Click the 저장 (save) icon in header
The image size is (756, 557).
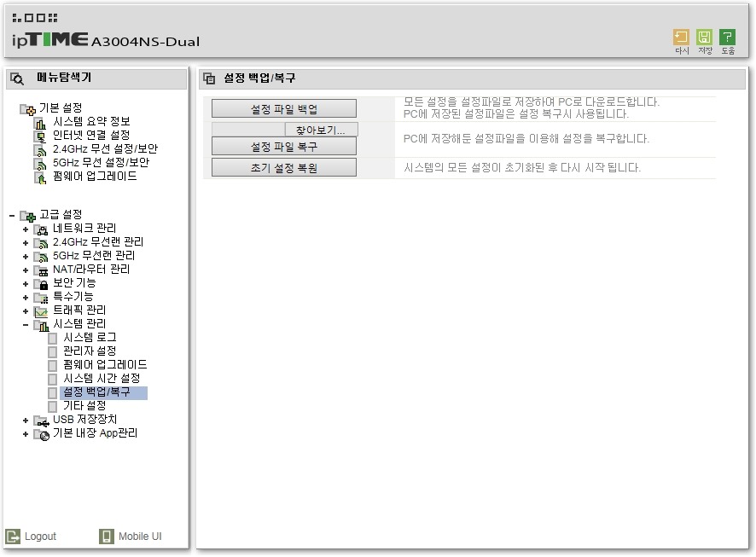pyautogui.click(x=705, y=37)
